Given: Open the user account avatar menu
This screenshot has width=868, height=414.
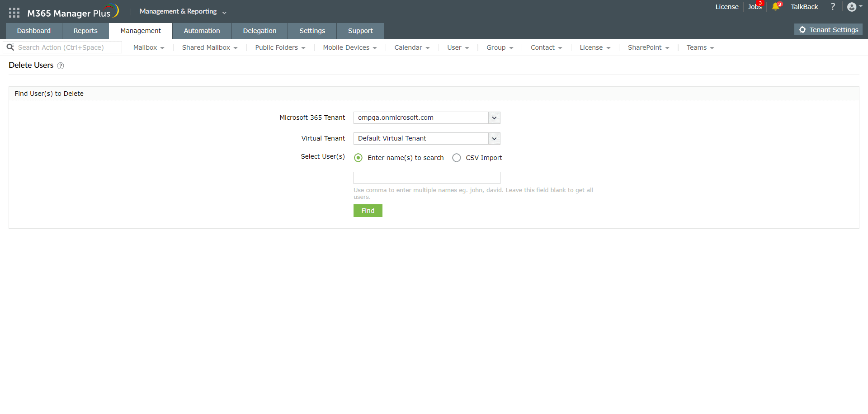Looking at the screenshot, I should click(x=854, y=7).
